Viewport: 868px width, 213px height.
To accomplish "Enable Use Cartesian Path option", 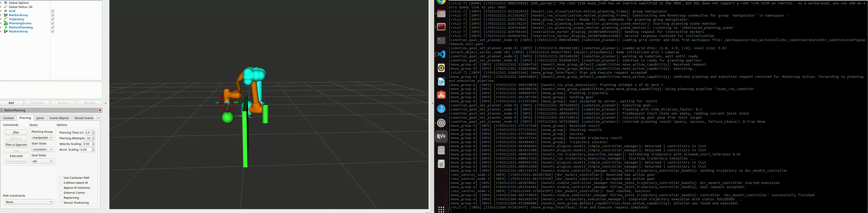I will 61,178.
